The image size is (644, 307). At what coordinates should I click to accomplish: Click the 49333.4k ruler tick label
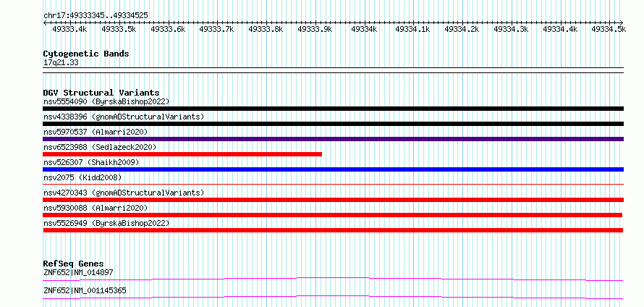pyautogui.click(x=69, y=29)
